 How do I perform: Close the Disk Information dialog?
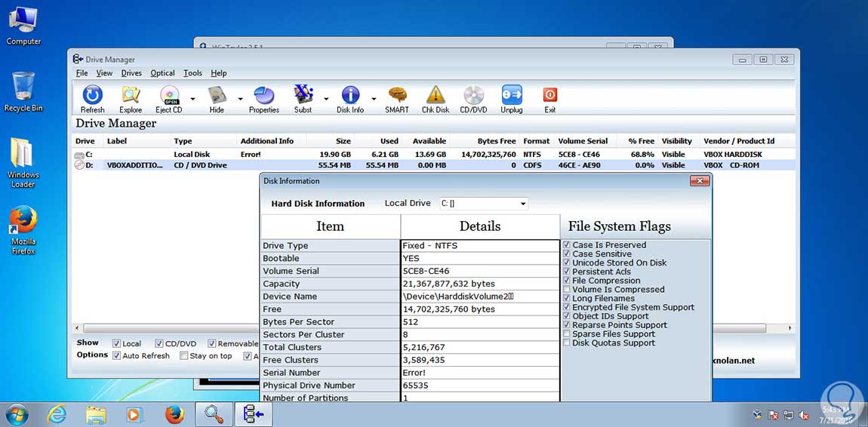(700, 181)
